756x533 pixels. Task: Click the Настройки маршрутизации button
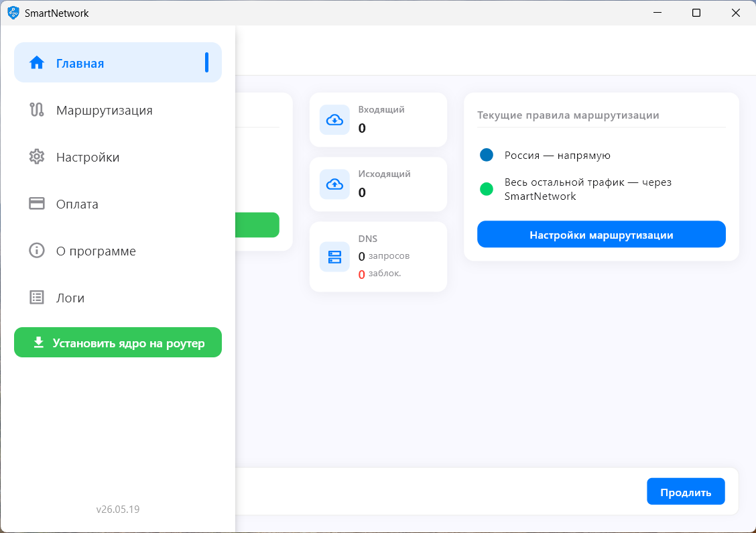[601, 235]
